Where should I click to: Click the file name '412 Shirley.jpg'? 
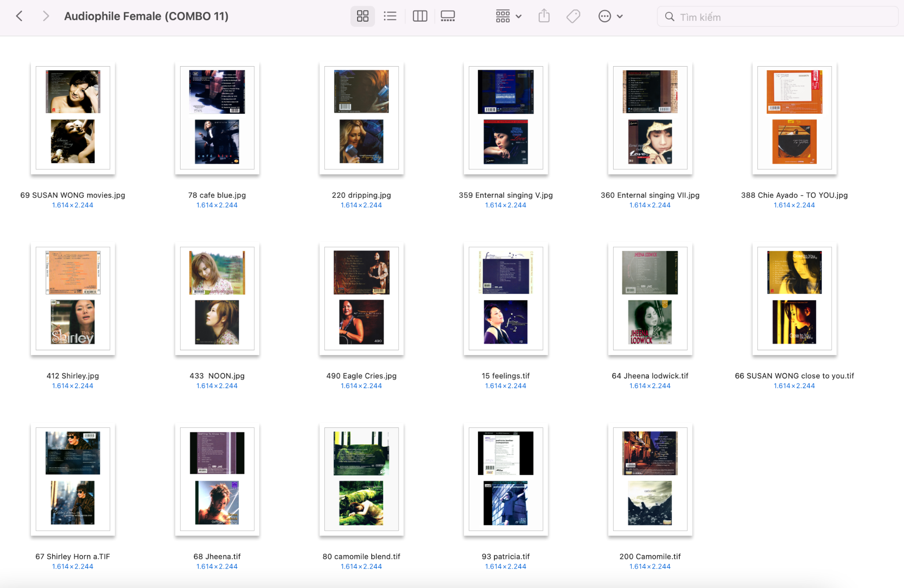tap(73, 376)
